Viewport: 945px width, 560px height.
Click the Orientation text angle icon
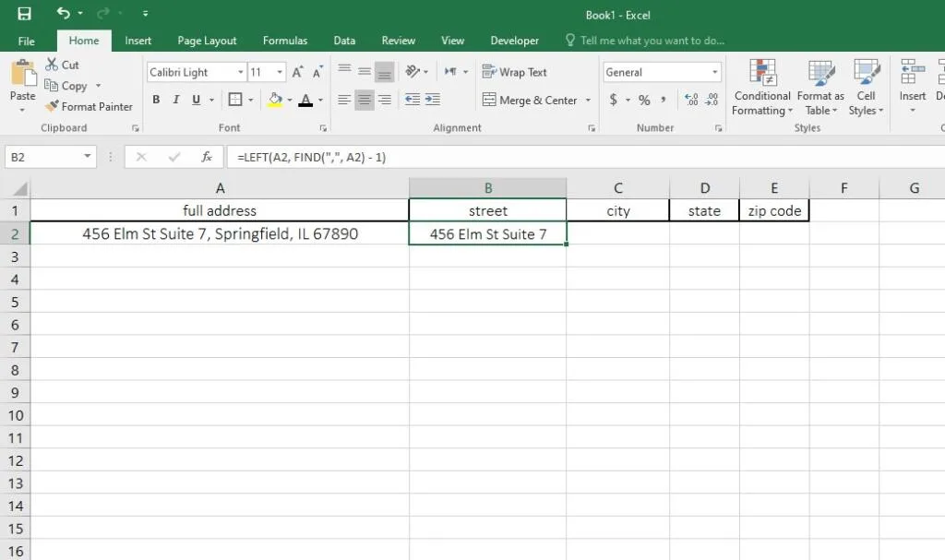(x=413, y=71)
